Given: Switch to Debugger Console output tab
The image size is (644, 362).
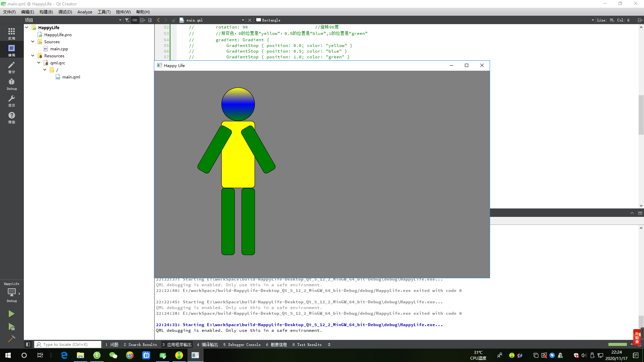Looking at the screenshot, I should pyautogui.click(x=242, y=345).
